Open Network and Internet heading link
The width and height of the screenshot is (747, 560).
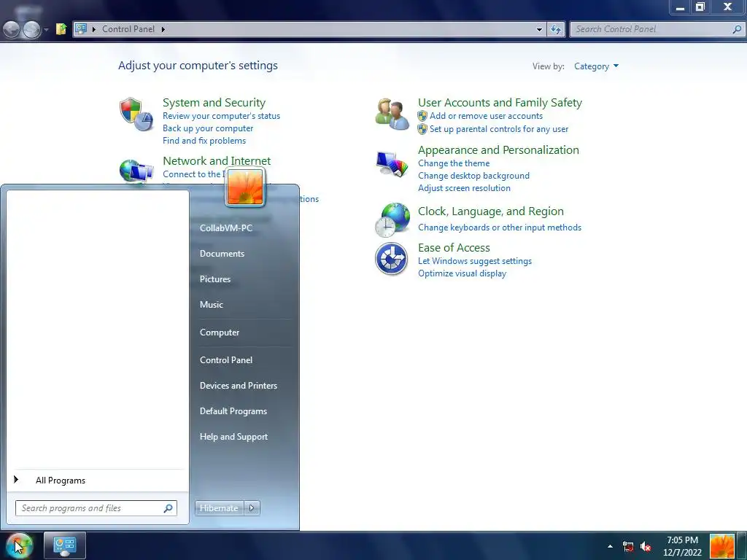pyautogui.click(x=217, y=161)
